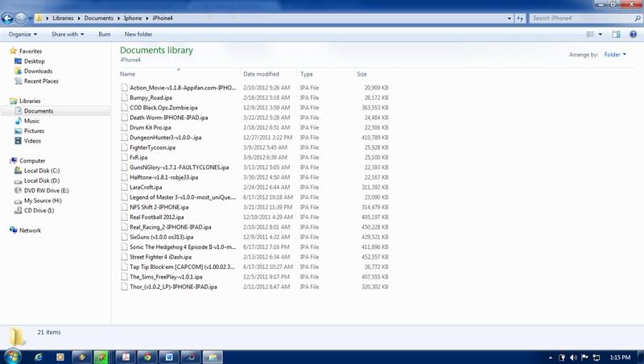Click the search magnifier icon
644x364 pixels.
[638, 18]
